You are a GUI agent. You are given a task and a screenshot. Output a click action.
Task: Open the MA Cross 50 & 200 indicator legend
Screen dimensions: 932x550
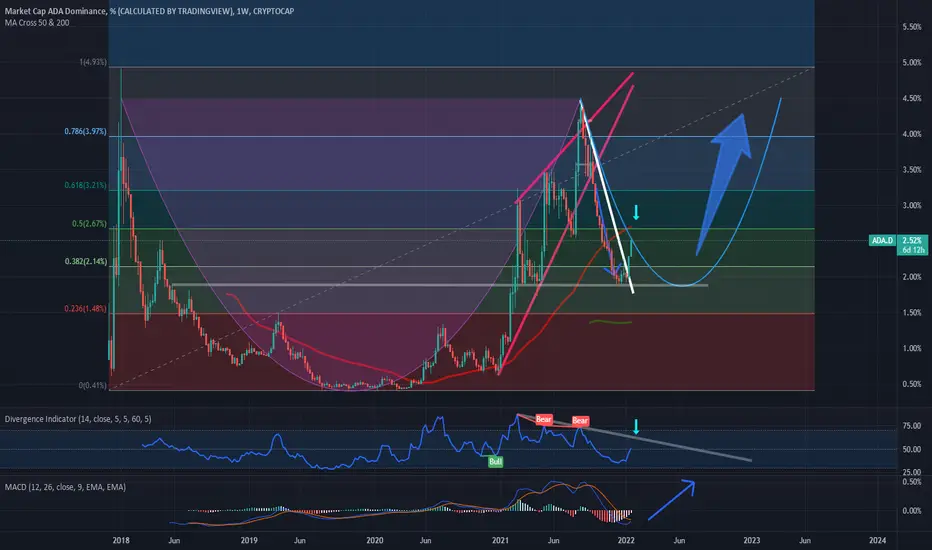37,23
